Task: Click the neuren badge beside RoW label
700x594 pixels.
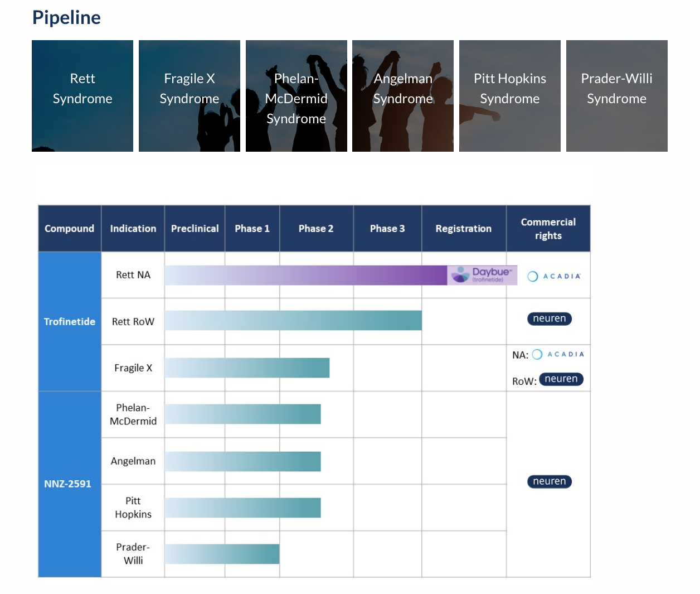Action: coord(561,379)
